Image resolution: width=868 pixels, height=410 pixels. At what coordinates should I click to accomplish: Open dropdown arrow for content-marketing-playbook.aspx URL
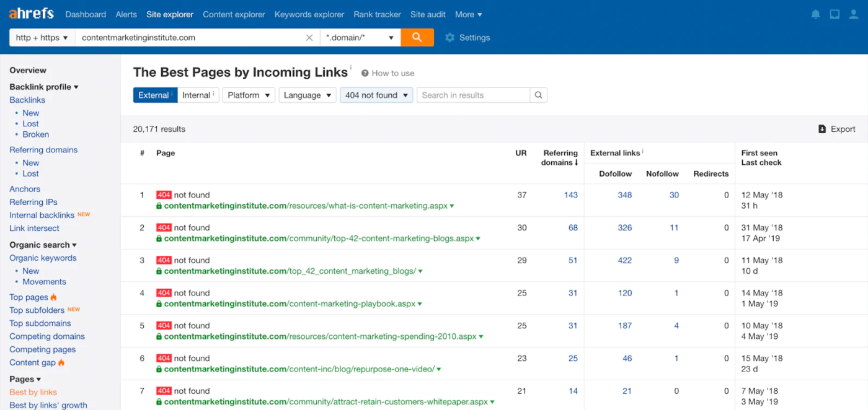pyautogui.click(x=420, y=304)
